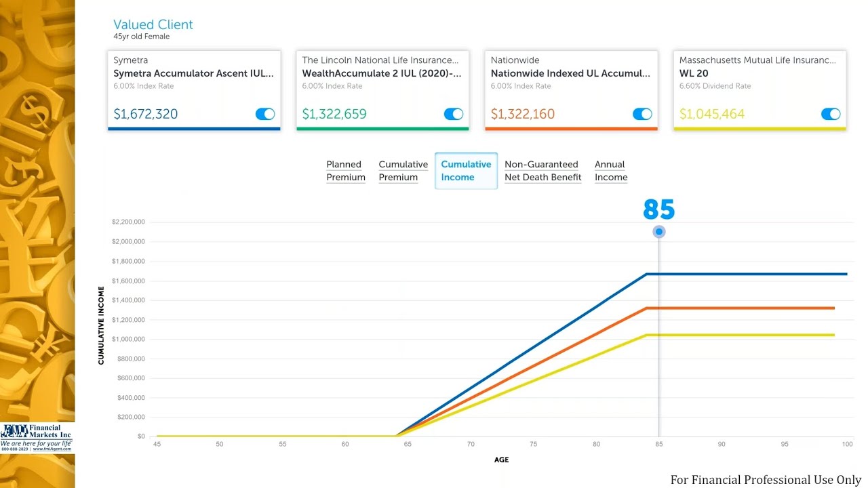Viewport: 868px width, 488px height.
Task: Turn off the Nationwide Indexed UL toggle
Action: click(642, 114)
